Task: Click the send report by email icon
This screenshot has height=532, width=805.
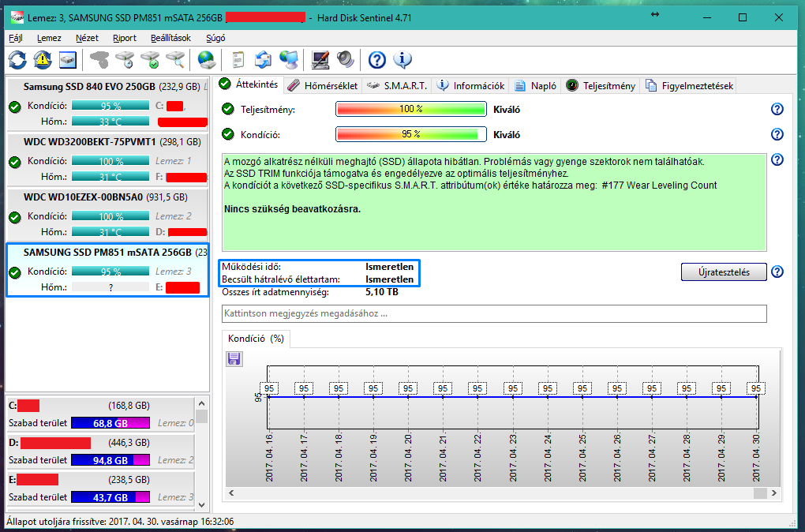Action: 264,60
